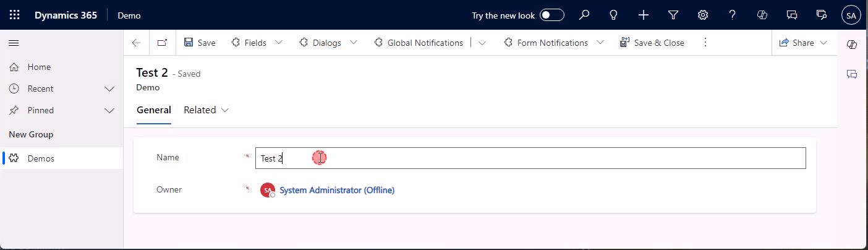Click the Fields command button
868x250 pixels.
click(x=249, y=43)
